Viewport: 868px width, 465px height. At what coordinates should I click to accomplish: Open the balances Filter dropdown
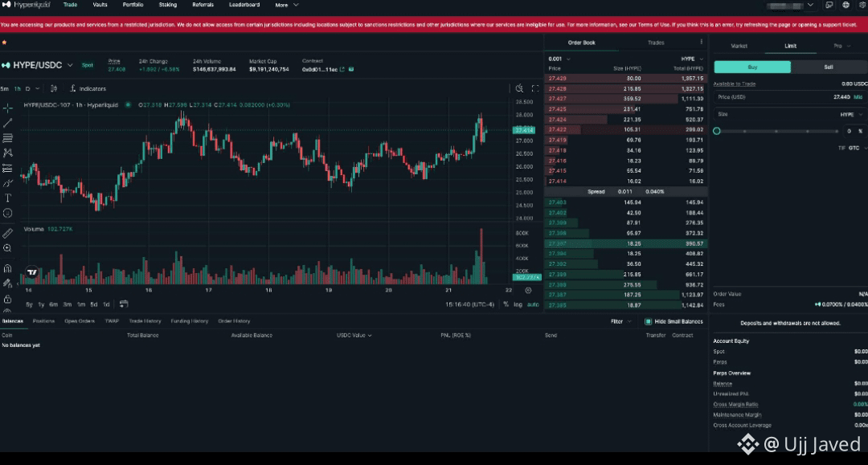click(620, 321)
